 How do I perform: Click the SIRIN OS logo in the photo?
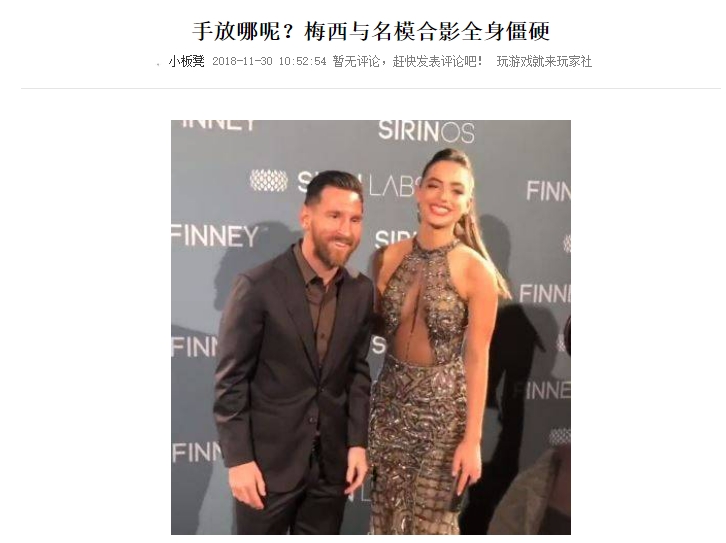click(426, 131)
